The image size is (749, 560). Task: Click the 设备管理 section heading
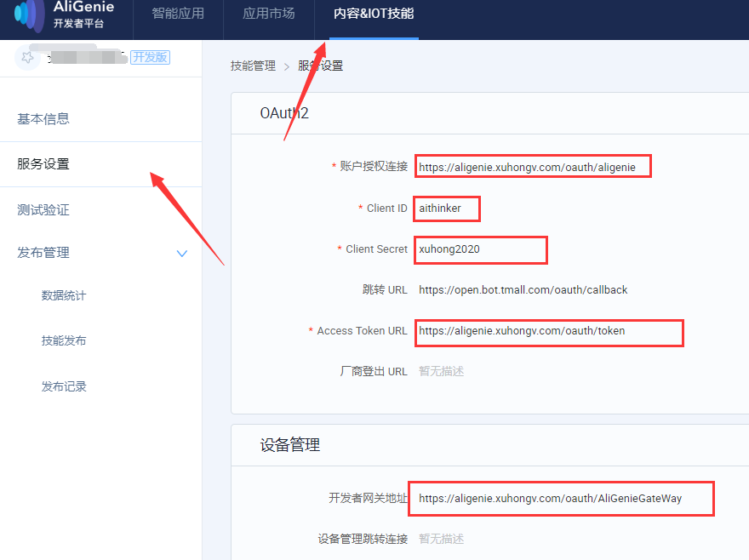[290, 445]
